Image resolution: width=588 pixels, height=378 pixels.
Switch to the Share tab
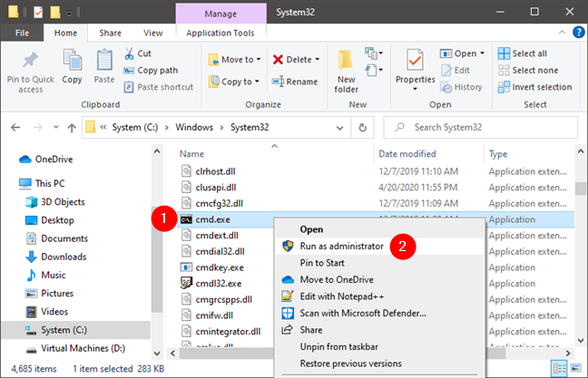coord(111,33)
